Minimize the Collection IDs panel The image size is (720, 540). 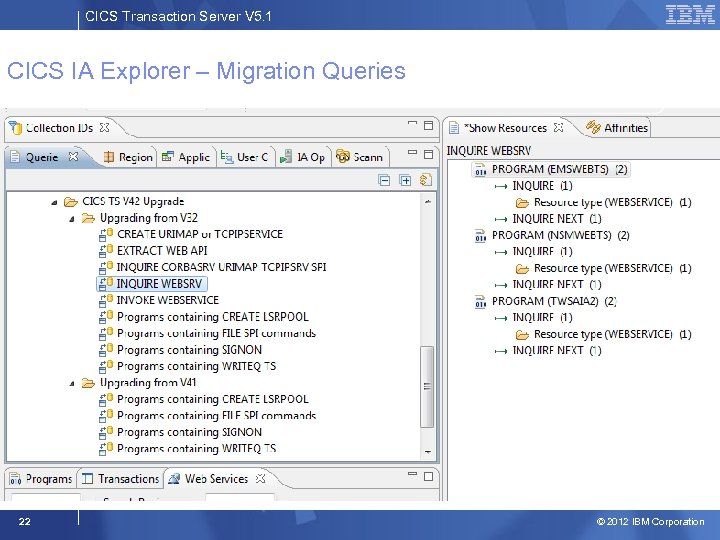click(x=412, y=123)
